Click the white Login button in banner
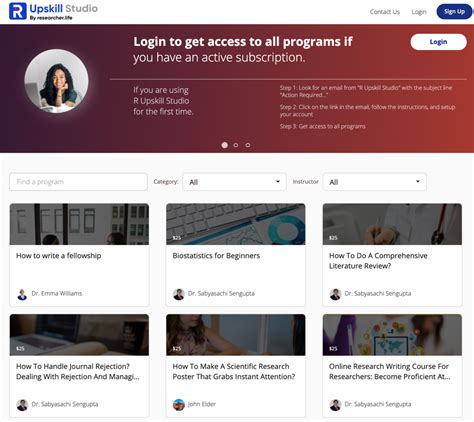The image size is (474, 422). click(438, 42)
